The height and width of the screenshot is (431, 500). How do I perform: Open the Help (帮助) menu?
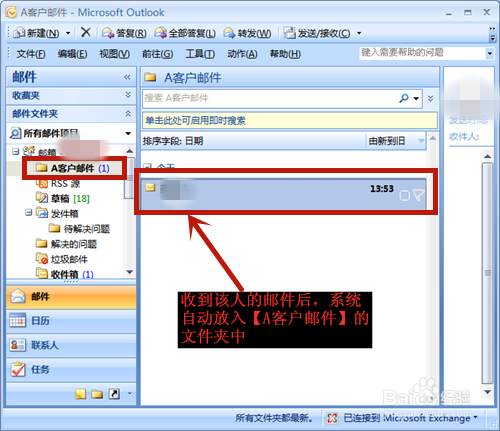(x=285, y=54)
